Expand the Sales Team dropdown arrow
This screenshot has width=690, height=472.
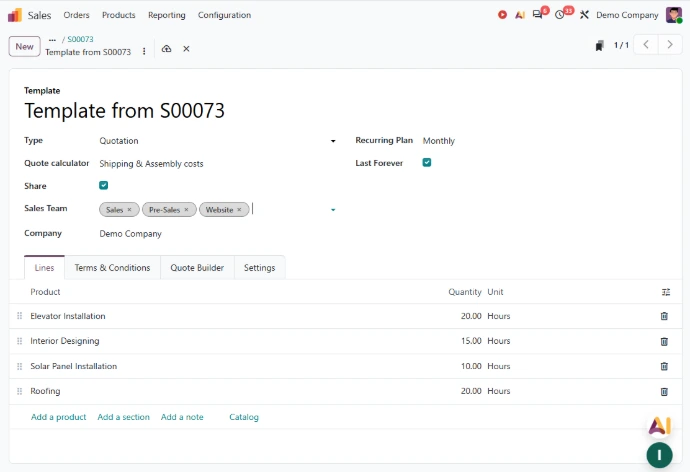click(333, 210)
